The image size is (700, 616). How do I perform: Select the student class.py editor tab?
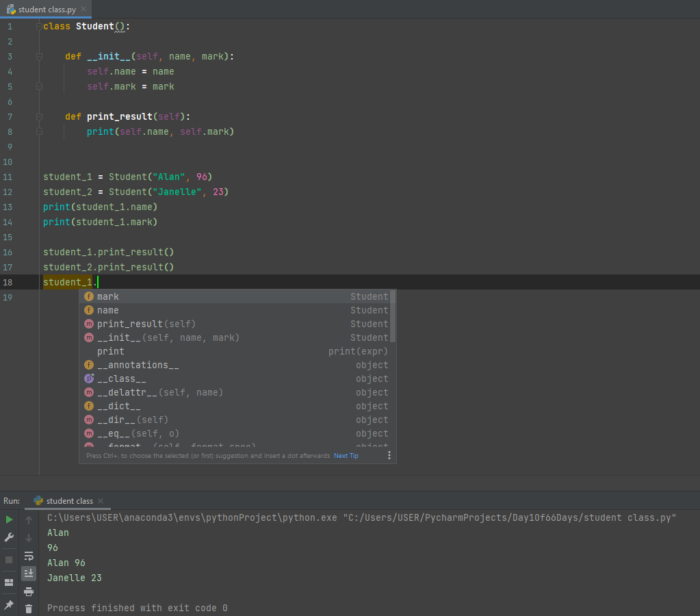46,10
